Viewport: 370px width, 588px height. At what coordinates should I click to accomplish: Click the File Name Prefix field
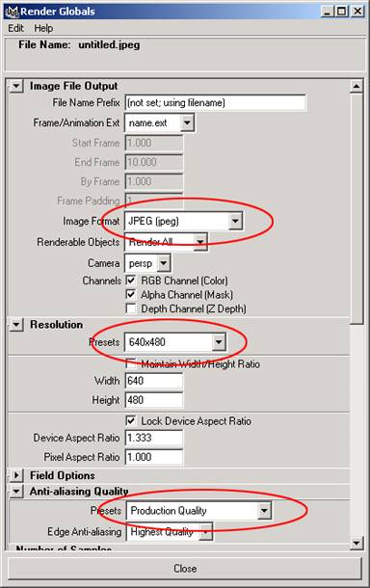click(x=216, y=103)
